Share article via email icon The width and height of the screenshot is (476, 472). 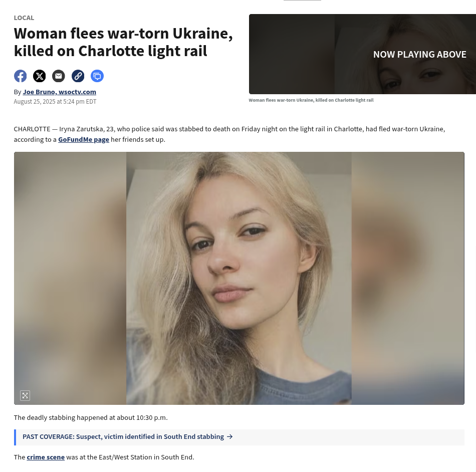point(59,76)
